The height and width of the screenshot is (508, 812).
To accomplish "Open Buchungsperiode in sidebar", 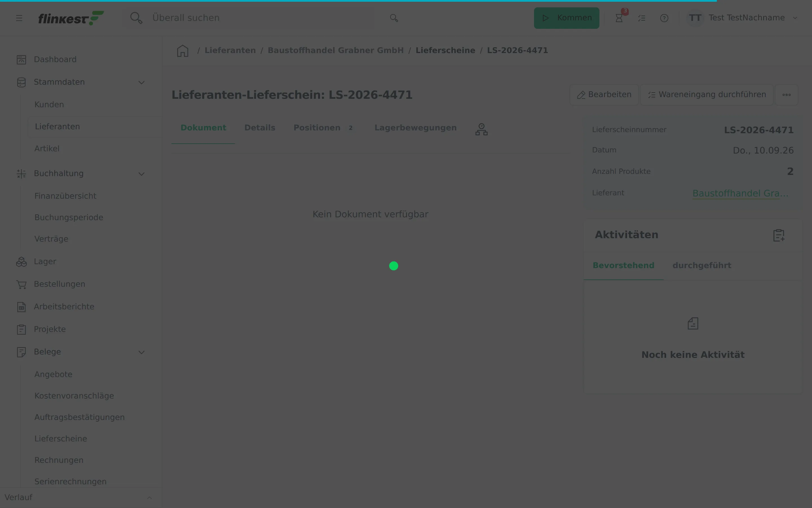I will pyautogui.click(x=69, y=217).
